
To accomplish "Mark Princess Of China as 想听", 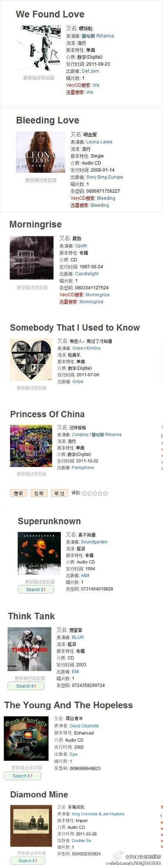I will 19,493.
